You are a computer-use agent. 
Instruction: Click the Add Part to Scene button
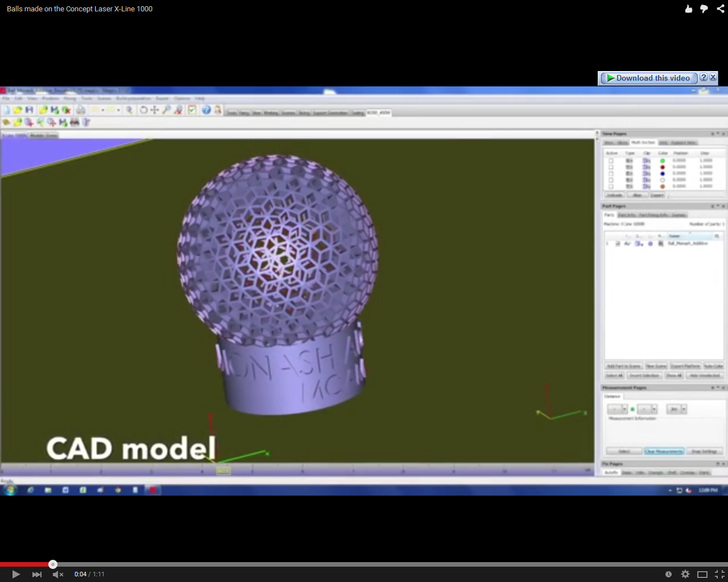[x=624, y=366]
